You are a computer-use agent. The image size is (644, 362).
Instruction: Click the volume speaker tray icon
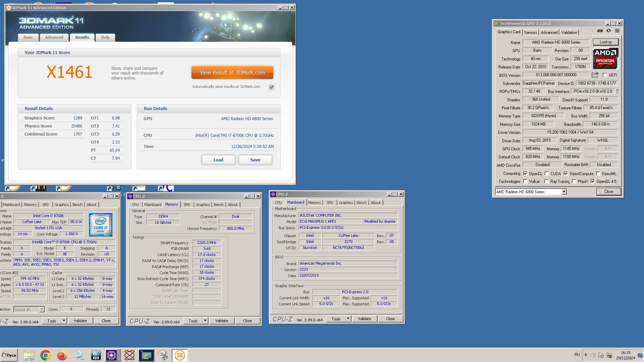click(x=593, y=355)
